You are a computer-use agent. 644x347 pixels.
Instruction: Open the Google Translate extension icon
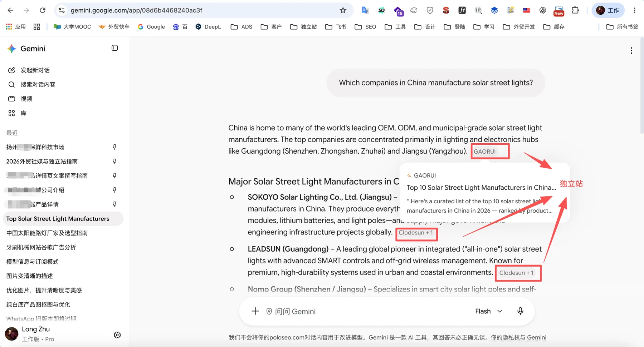coord(365,10)
